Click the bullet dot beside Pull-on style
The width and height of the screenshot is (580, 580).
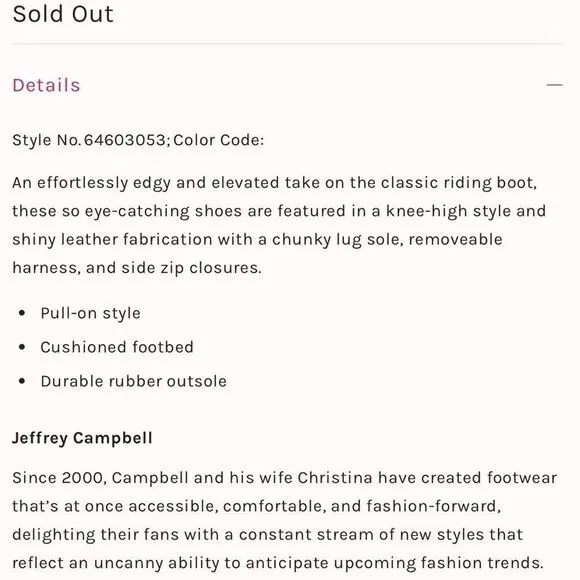(x=22, y=313)
